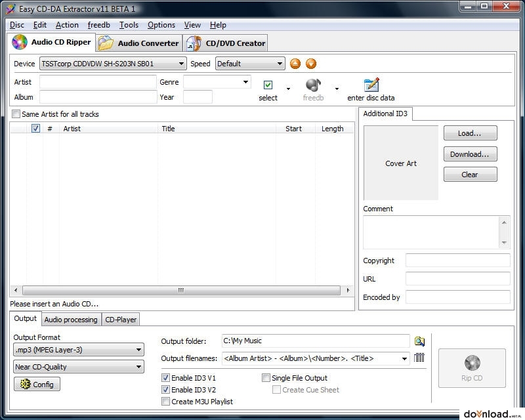Click the freedb music note icon
The image size is (525, 420).
click(314, 85)
